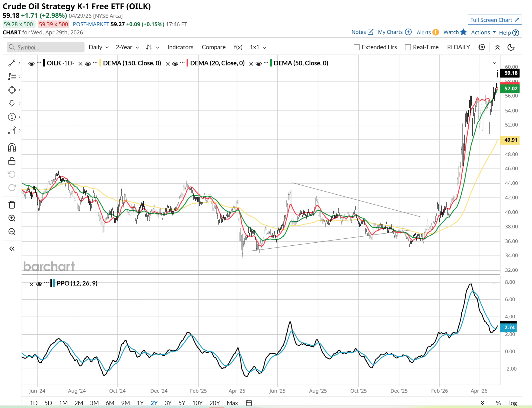Enable the magnet snap mode icon
The image size is (532, 408).
click(12, 148)
